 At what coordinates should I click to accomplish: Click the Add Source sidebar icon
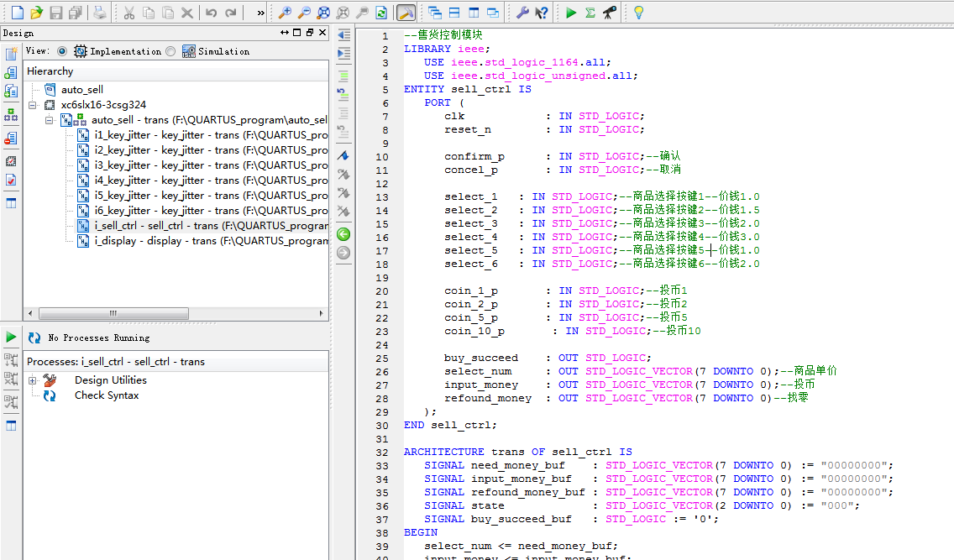[x=11, y=73]
